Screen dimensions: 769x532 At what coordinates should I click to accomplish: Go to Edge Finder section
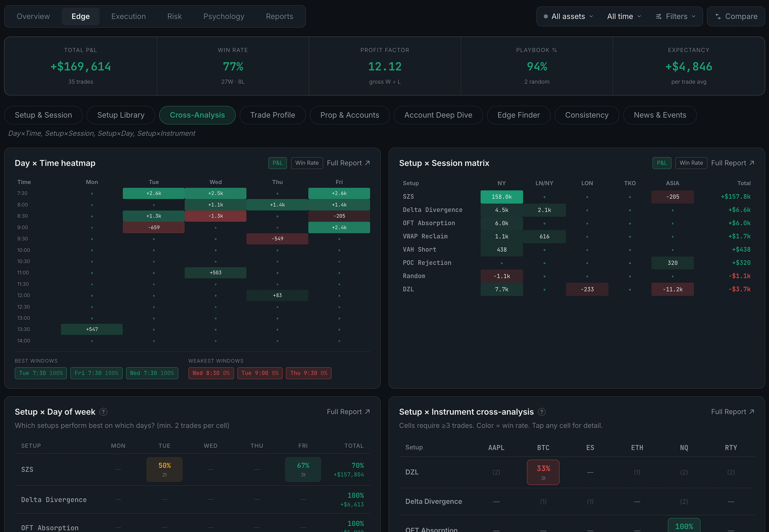(518, 115)
